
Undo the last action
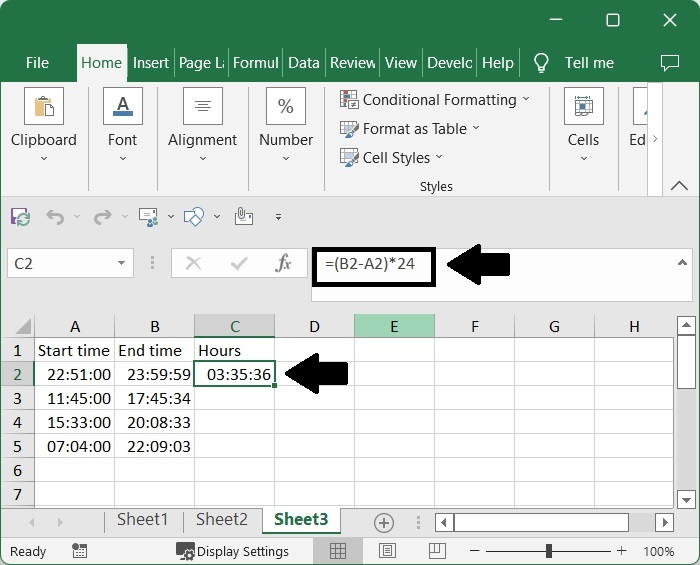(55, 217)
